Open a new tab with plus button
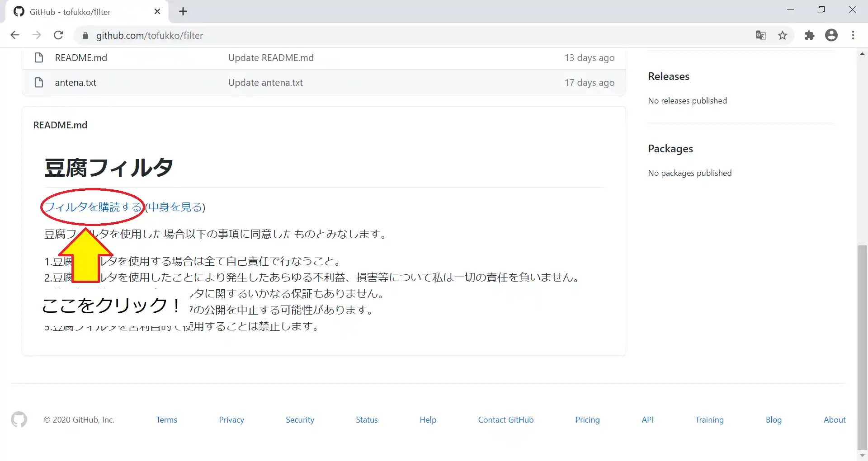The image size is (868, 461). (183, 12)
